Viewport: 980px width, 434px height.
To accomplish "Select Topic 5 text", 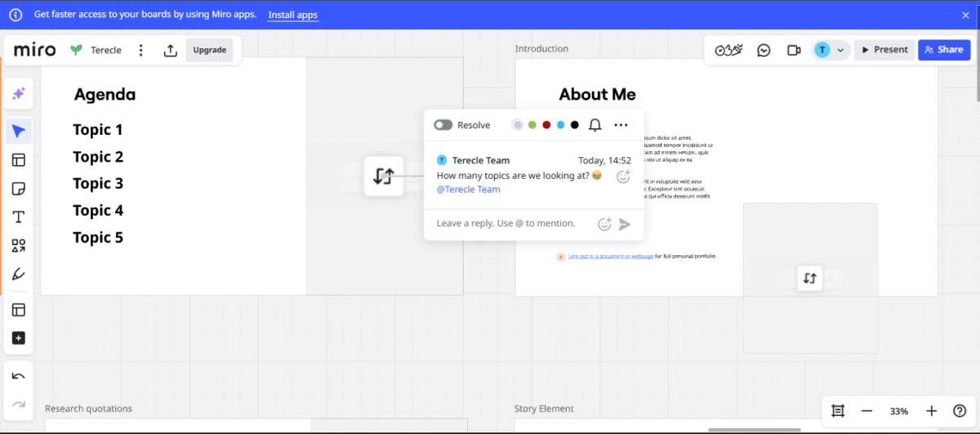I will pos(98,238).
